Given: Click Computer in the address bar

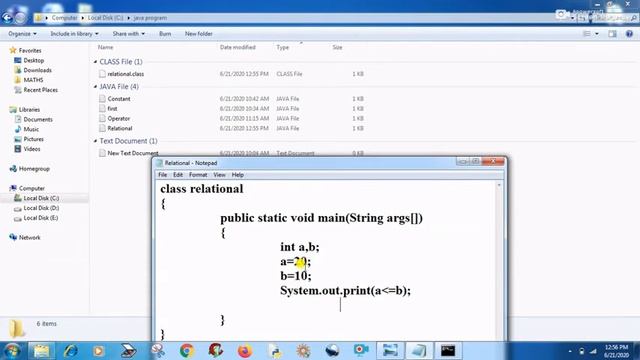Looking at the screenshot, I should [x=64, y=18].
